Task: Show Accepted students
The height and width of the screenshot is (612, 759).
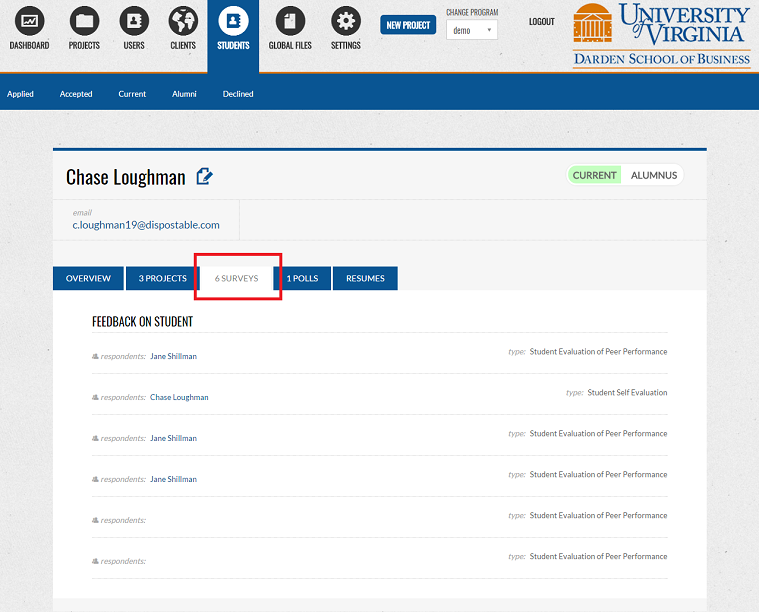Action: (76, 94)
